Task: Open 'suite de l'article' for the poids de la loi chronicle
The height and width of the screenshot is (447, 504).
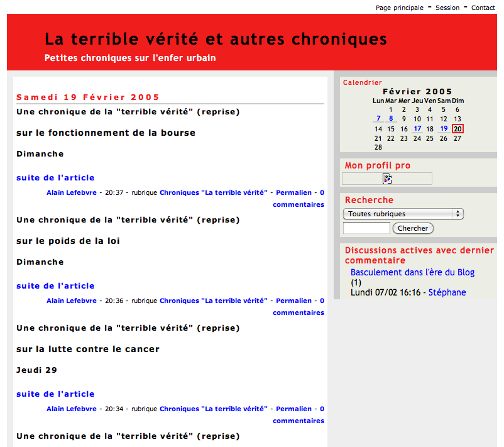Action: [x=55, y=286]
